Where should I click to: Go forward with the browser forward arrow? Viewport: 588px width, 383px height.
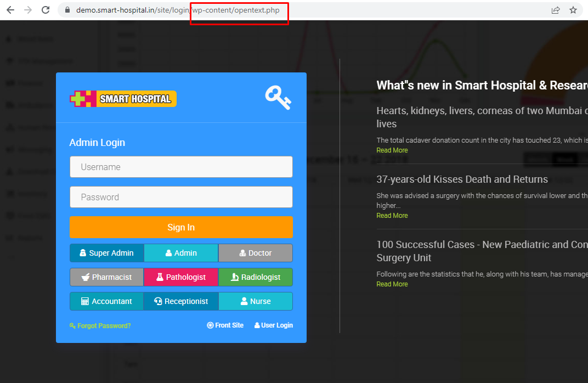28,10
